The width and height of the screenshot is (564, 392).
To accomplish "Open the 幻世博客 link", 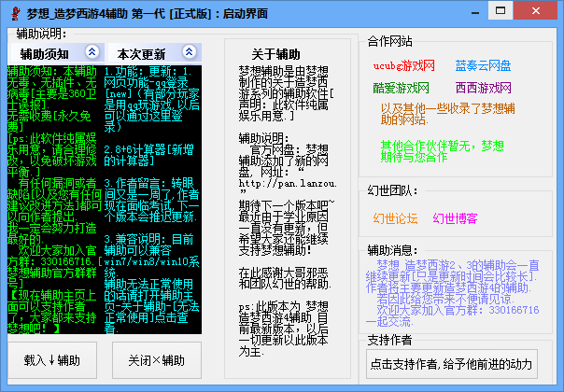I will point(455,218).
